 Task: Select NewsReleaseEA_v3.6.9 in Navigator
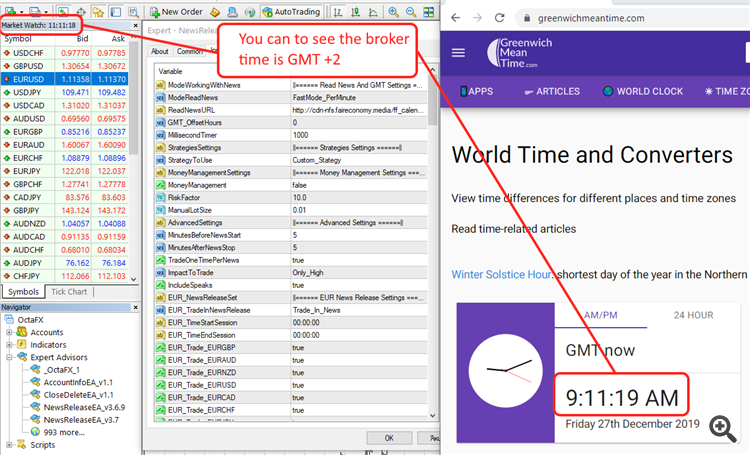(x=84, y=407)
